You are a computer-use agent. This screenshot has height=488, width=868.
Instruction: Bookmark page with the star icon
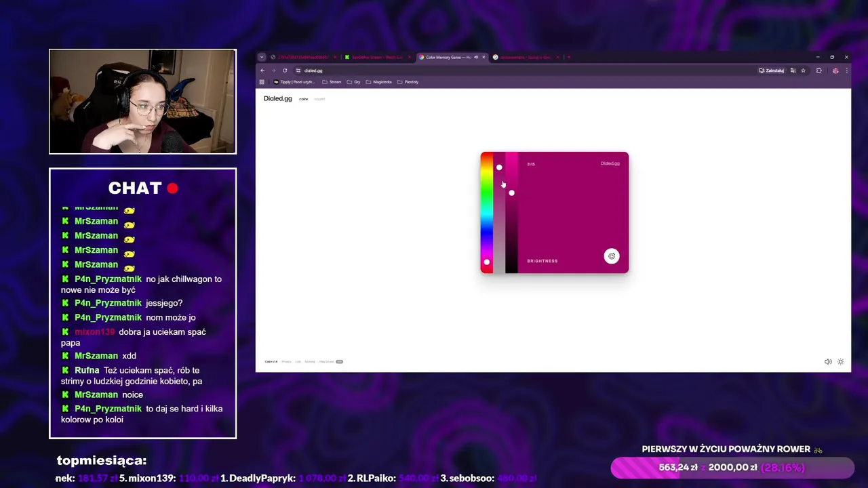click(x=803, y=70)
